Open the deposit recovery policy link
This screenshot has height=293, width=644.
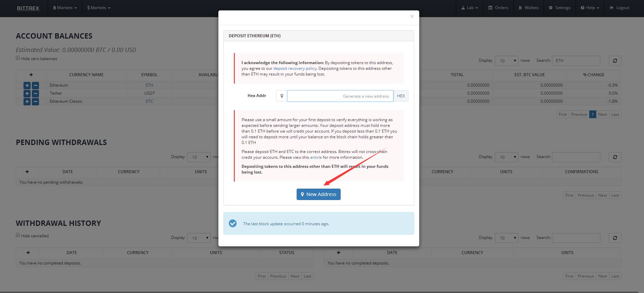point(295,68)
